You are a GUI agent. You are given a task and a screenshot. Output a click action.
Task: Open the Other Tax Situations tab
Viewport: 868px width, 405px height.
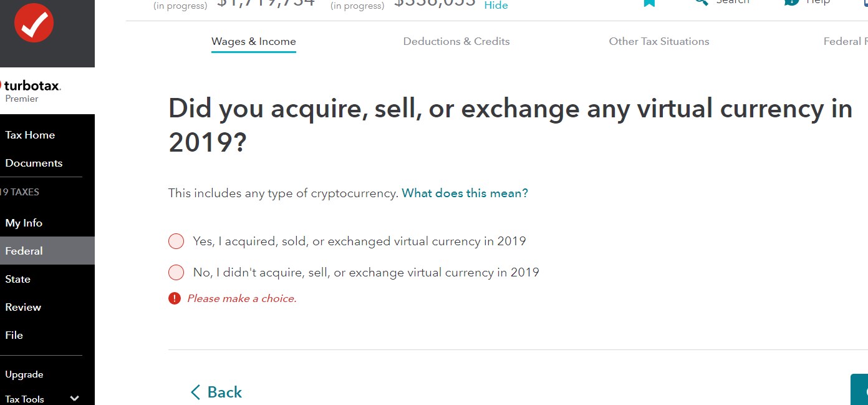pos(659,42)
